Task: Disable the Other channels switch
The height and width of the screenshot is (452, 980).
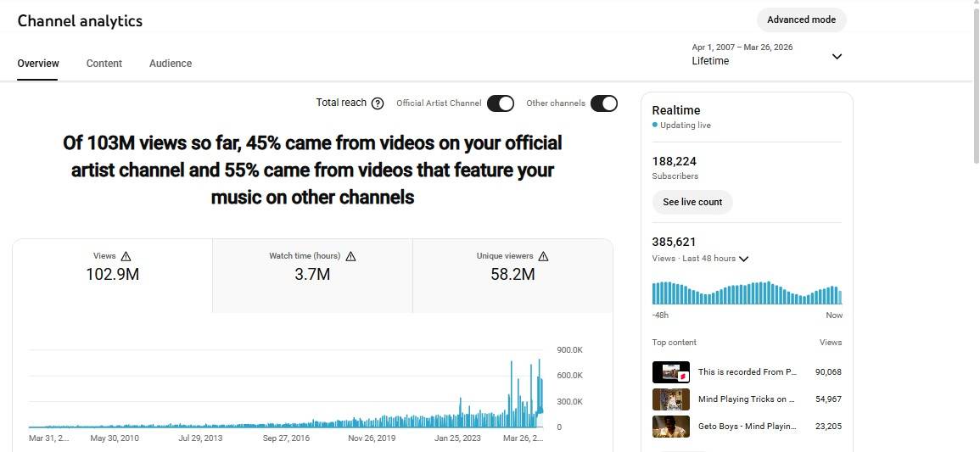Action: 603,103
